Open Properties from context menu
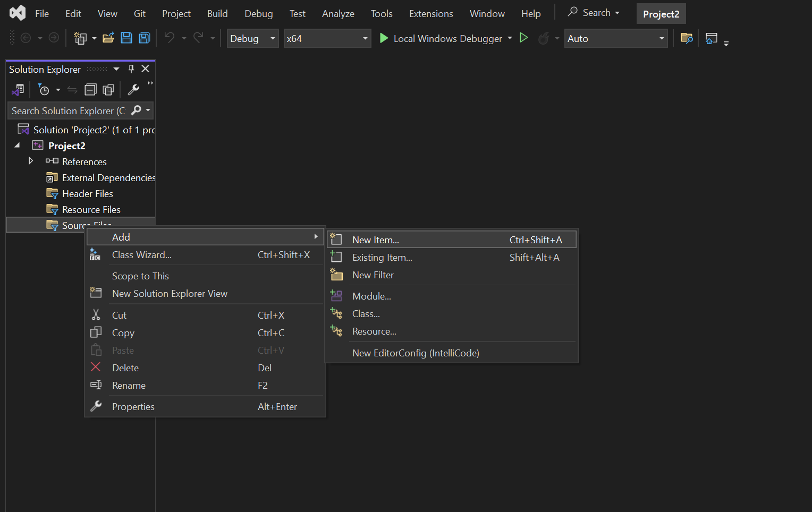Image resolution: width=812 pixels, height=512 pixels. pos(205,406)
